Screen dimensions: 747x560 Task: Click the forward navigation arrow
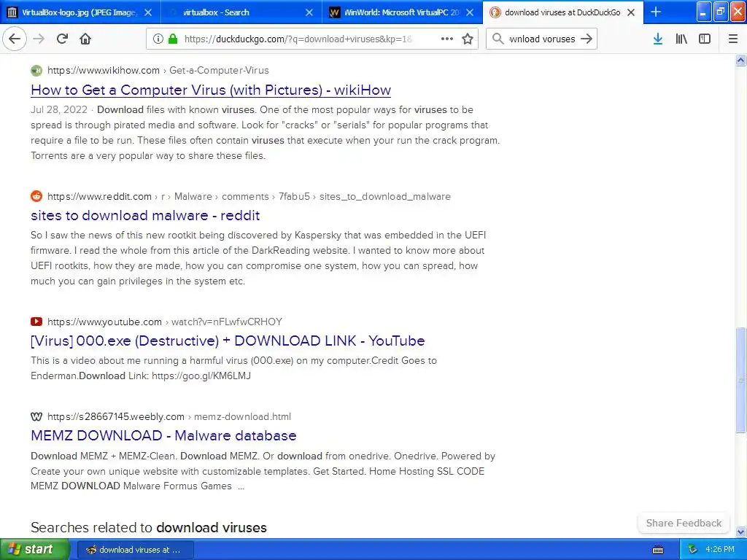[x=39, y=39]
